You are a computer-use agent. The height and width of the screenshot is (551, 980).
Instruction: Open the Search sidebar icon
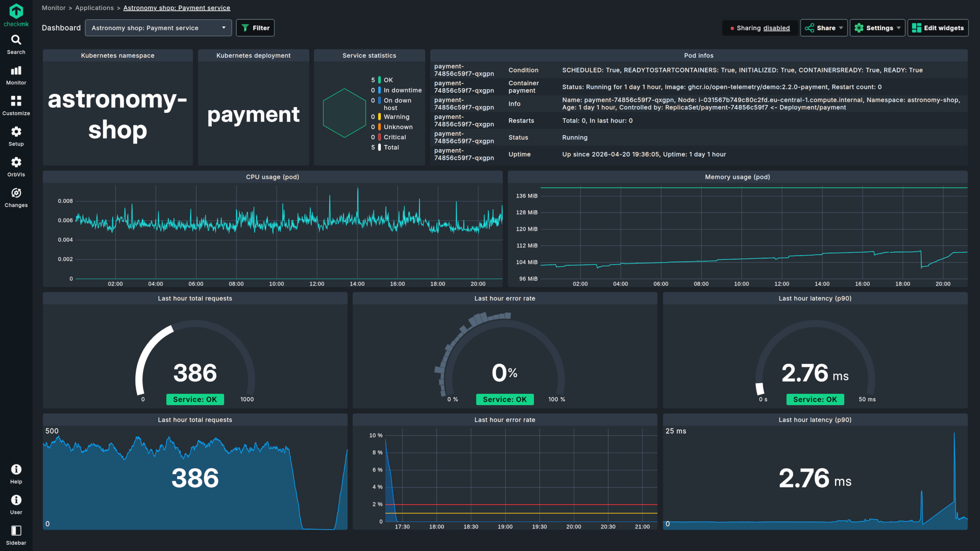coord(16,40)
